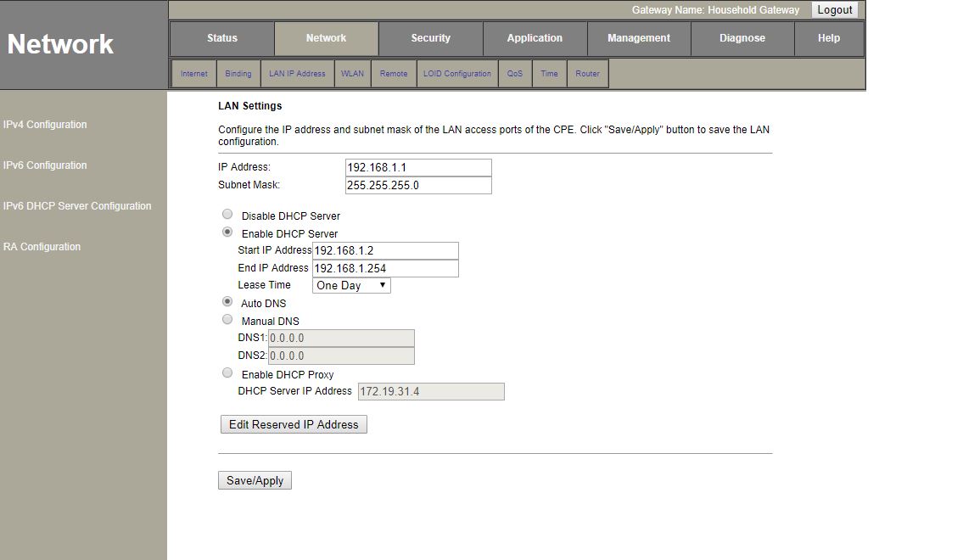Enable the DHCP Proxy radio option
This screenshot has width=963, height=560.
pos(227,373)
